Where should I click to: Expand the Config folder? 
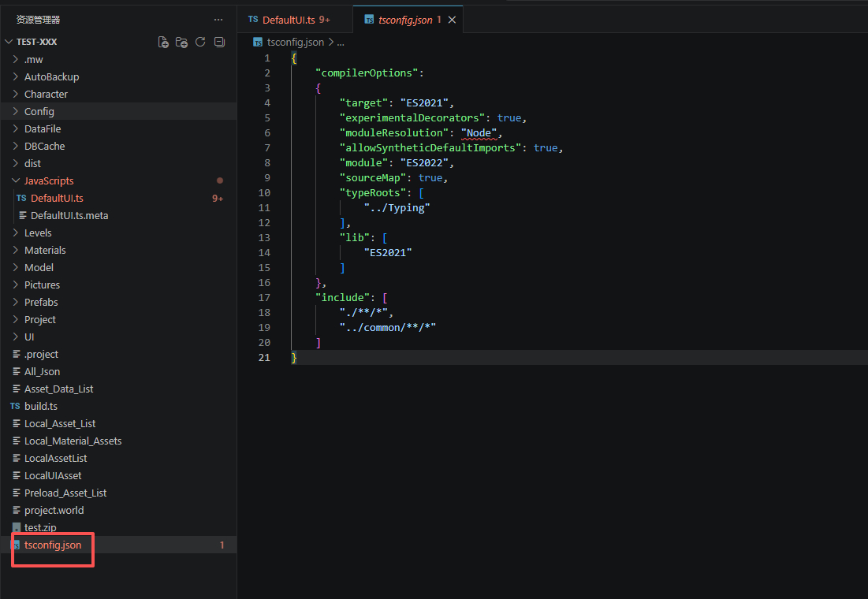(39, 111)
